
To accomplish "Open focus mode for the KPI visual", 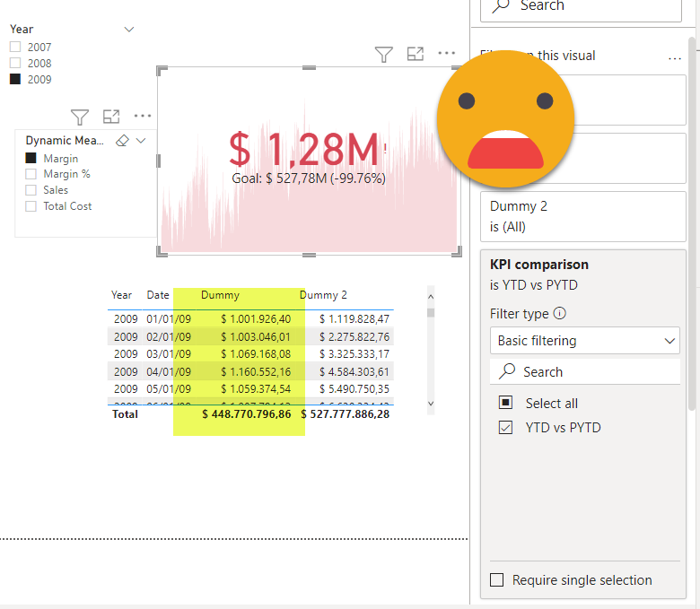I will [416, 54].
